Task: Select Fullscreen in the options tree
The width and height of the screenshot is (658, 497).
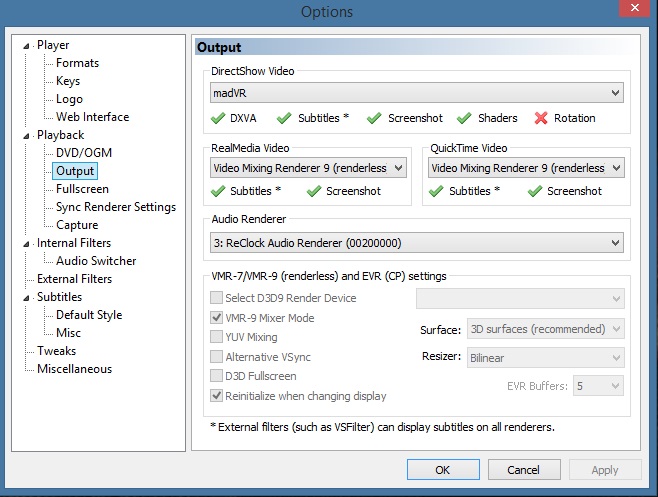Action: 82,189
